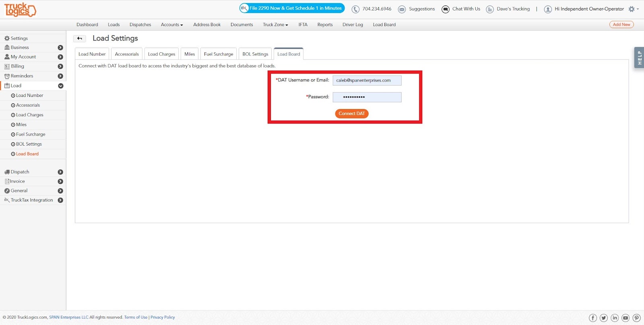Open the Accounts dropdown menu
The width and height of the screenshot is (644, 325).
pyautogui.click(x=172, y=25)
